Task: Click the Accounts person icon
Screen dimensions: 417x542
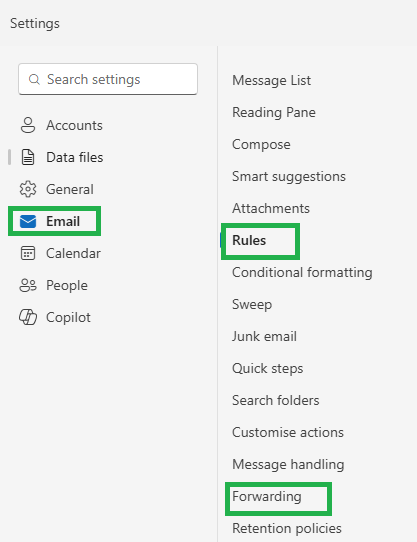Action: click(x=28, y=125)
